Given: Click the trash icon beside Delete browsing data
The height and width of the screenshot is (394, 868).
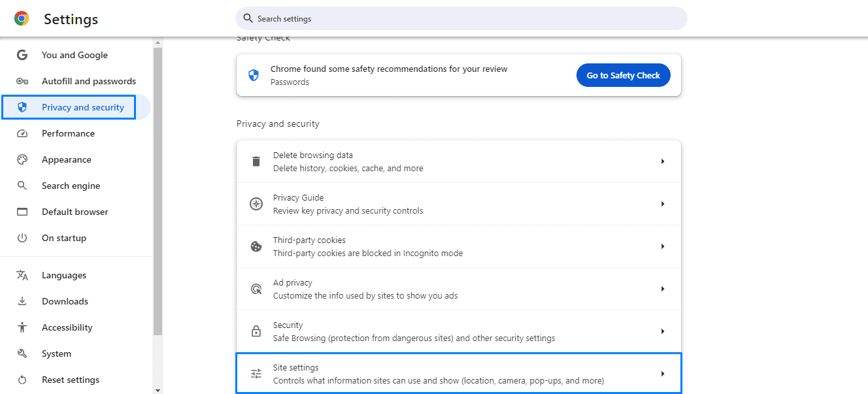Looking at the screenshot, I should (x=256, y=161).
